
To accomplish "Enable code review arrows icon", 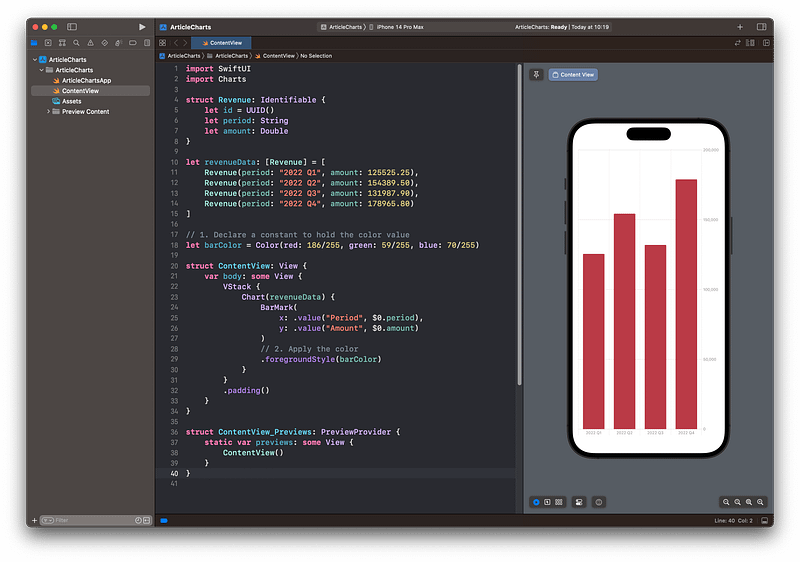I will (737, 43).
